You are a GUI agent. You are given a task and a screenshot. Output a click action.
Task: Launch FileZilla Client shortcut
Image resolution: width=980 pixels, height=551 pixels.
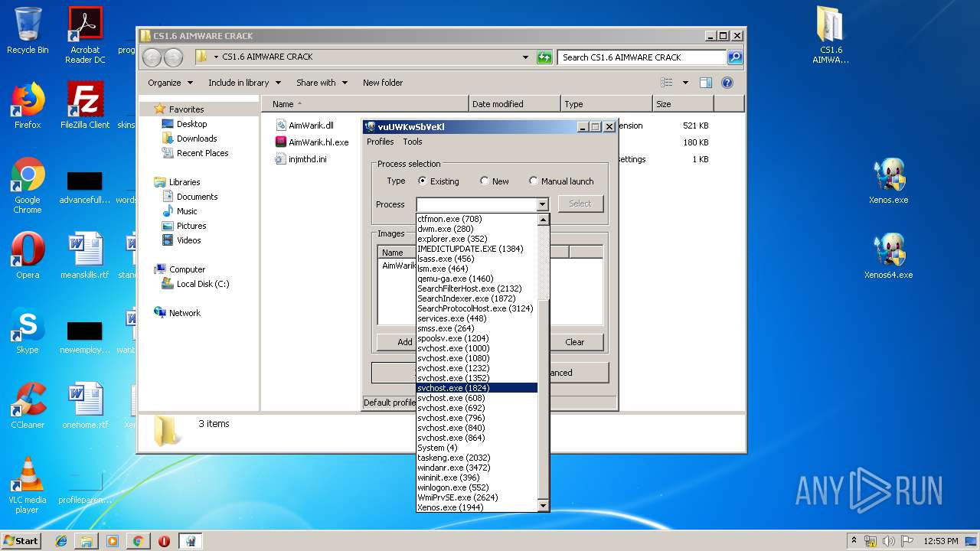(85, 106)
